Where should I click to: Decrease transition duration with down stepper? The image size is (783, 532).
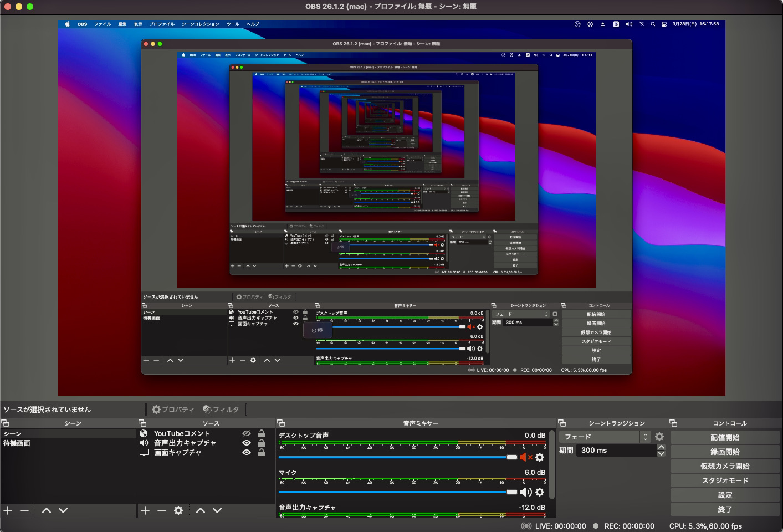click(x=661, y=453)
